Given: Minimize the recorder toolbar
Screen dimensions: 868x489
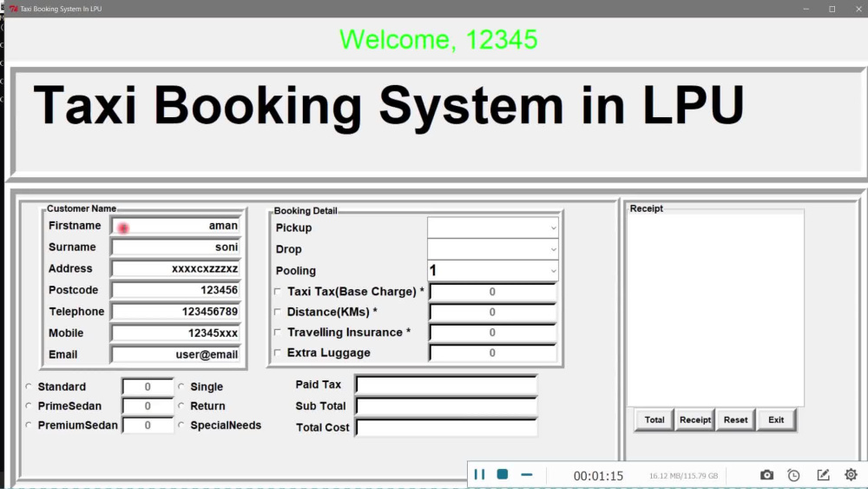Looking at the screenshot, I should click(527, 474).
